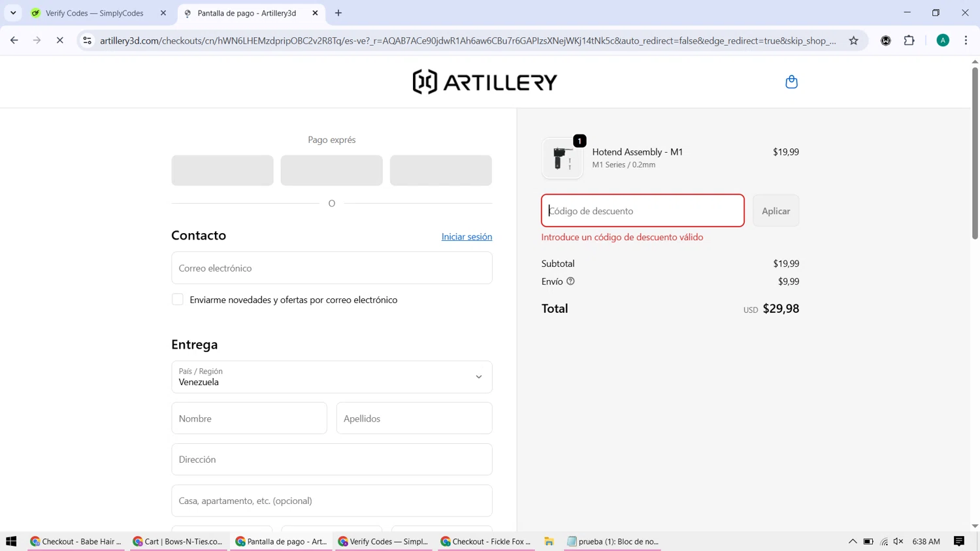Click the Hotend Assembly product thumbnail
Viewport: 980px width, 551px height.
coord(562,158)
